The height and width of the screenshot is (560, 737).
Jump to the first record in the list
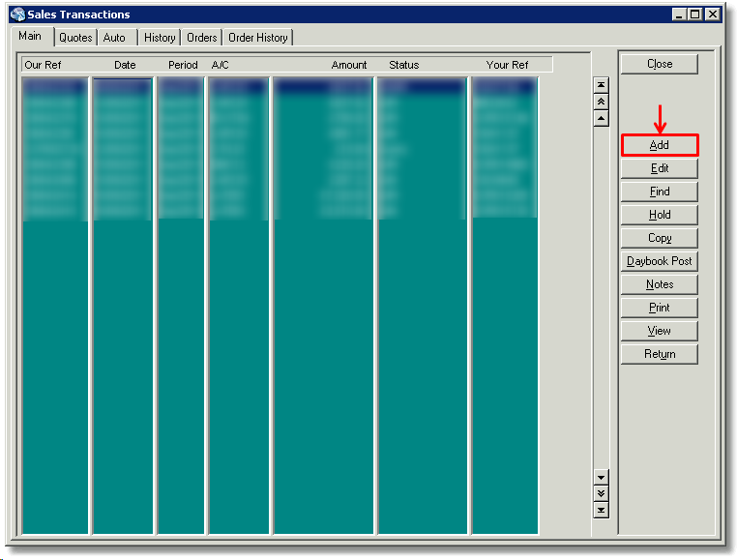click(601, 85)
